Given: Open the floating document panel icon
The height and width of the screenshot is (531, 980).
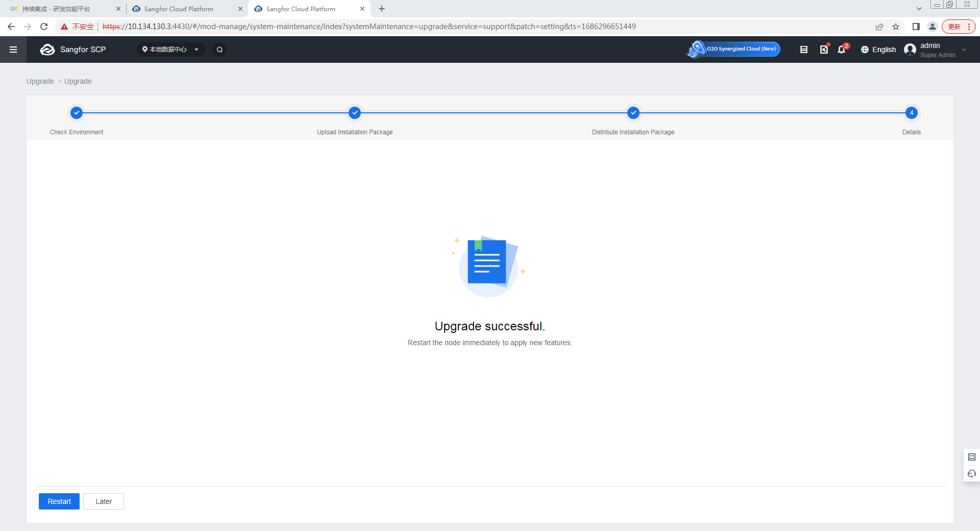Looking at the screenshot, I should click(972, 457).
